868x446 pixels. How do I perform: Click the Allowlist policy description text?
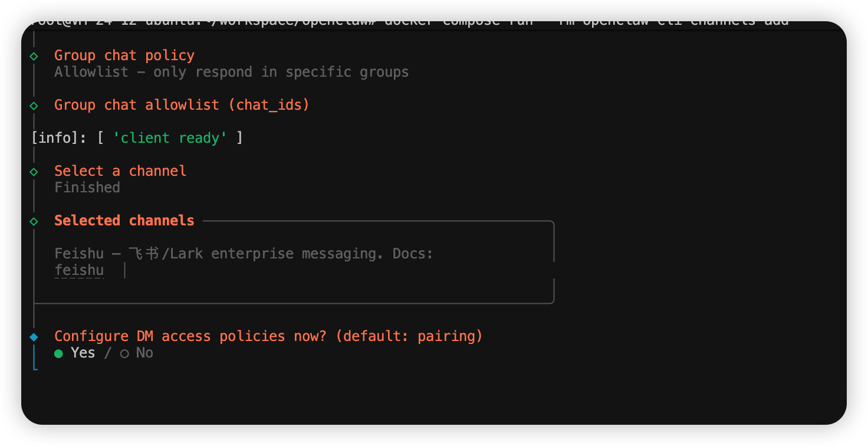tap(231, 72)
